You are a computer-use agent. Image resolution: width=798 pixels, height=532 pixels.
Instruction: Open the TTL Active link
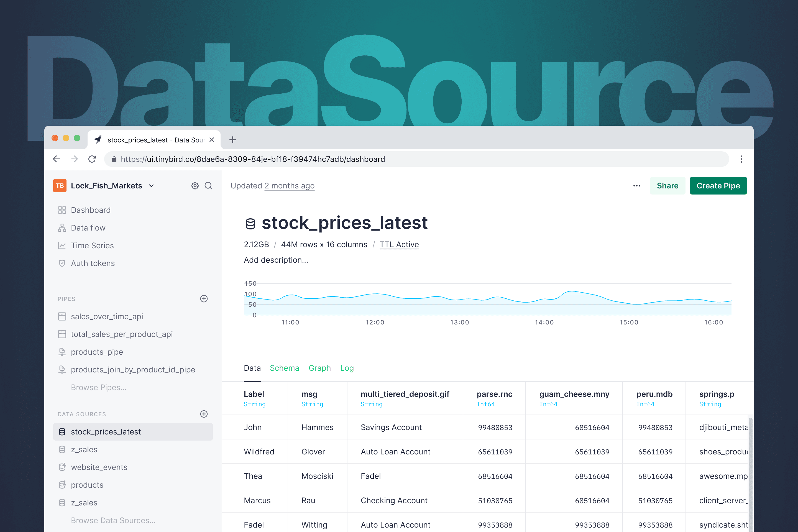point(399,244)
